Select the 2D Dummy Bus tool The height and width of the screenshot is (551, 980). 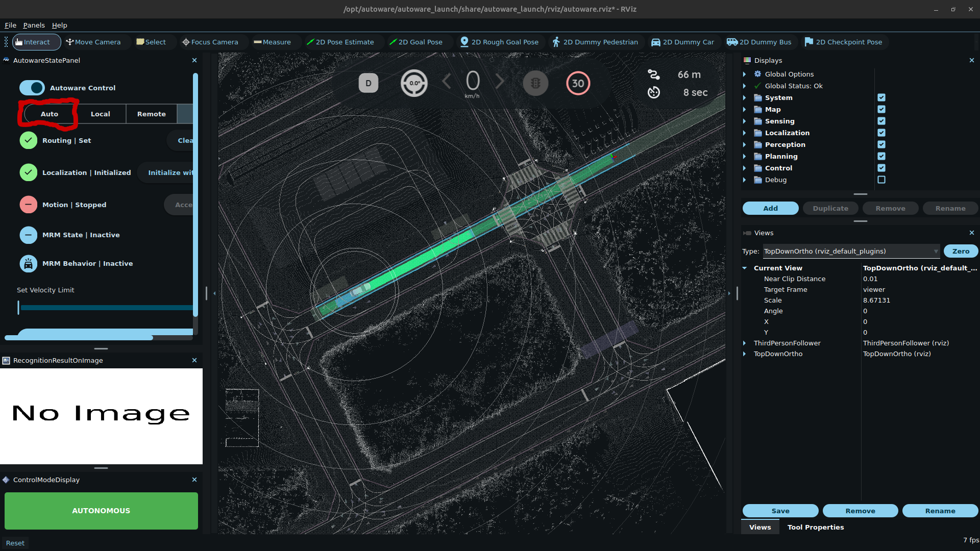click(x=759, y=42)
